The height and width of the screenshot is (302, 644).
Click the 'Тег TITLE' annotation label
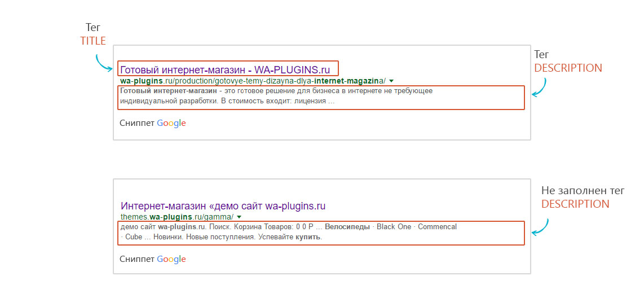point(93,34)
